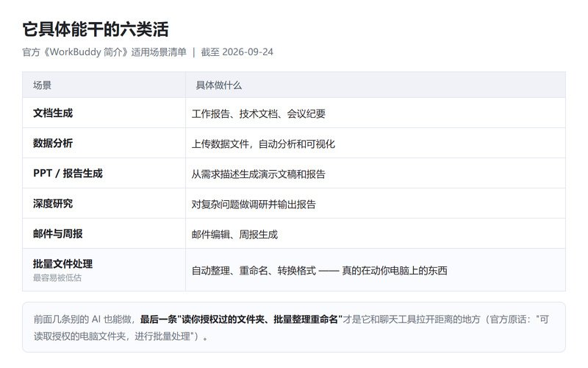The width and height of the screenshot is (588, 368).
Task: Select the 邮件与周报 row label
Action: point(58,233)
